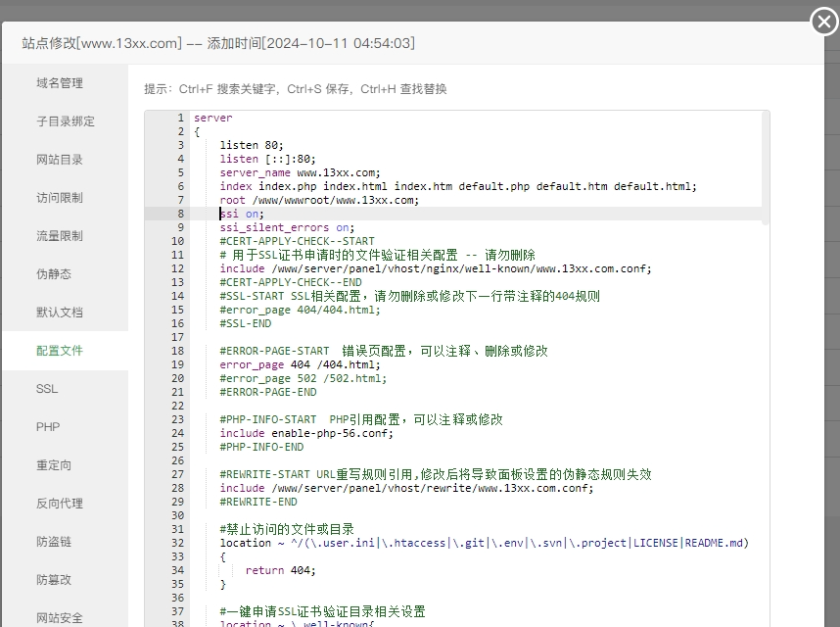Open the 域名管理 tab

click(60, 83)
